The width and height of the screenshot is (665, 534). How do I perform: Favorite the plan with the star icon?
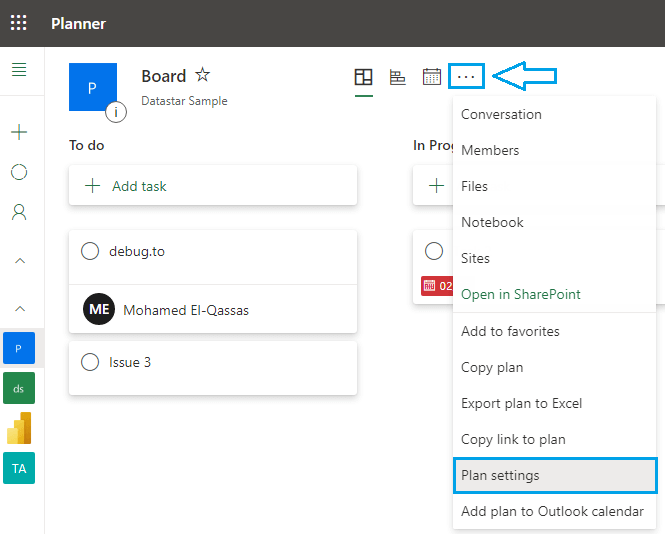(203, 76)
